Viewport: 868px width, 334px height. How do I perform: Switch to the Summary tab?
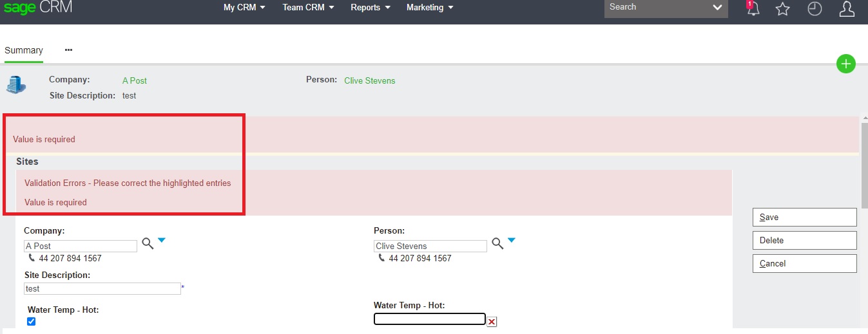pos(24,50)
